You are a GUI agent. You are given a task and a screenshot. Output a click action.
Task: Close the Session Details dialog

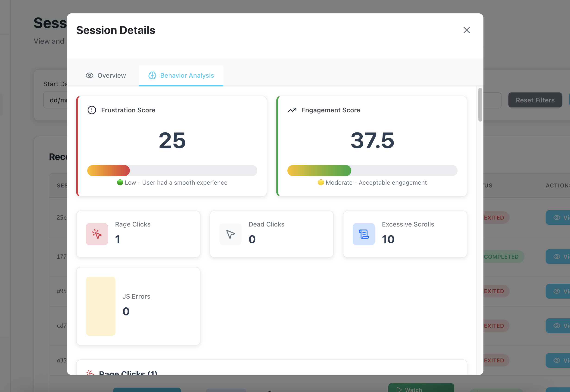pyautogui.click(x=467, y=30)
